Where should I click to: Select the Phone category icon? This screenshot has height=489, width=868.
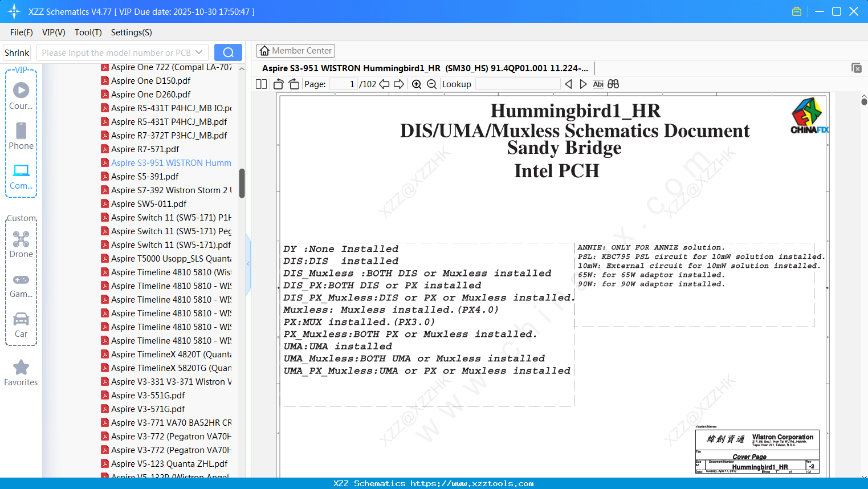click(21, 136)
